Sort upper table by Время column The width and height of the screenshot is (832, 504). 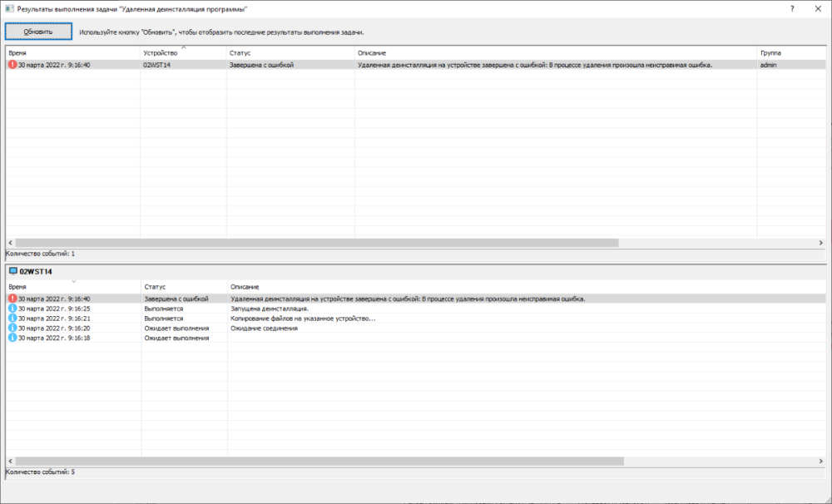tap(72, 52)
